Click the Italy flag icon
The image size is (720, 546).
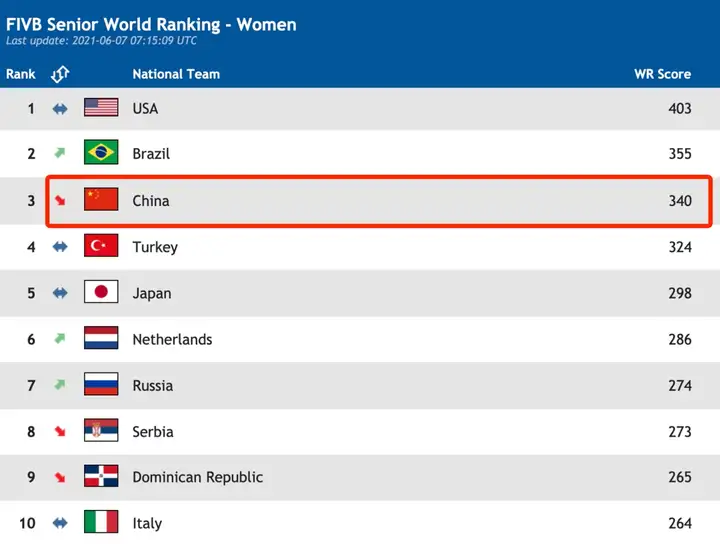[x=101, y=522]
